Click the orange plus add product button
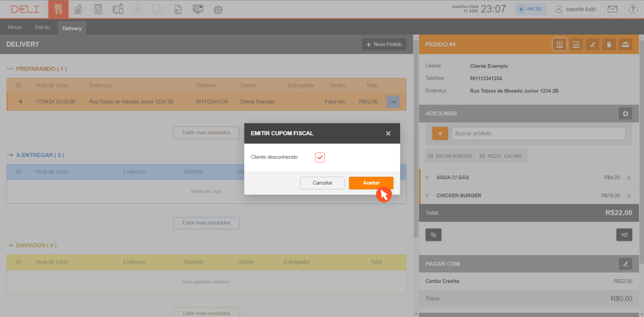This screenshot has width=644, height=317. [440, 133]
